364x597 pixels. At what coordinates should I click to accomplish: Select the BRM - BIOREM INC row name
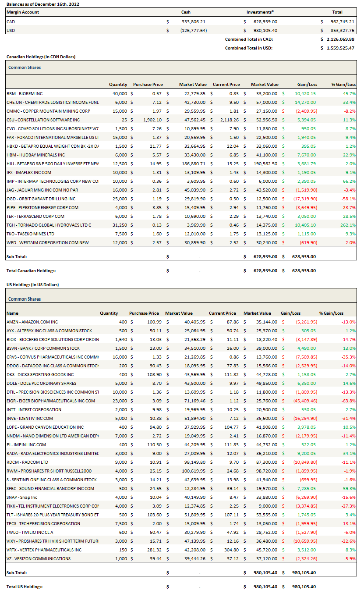pos(25,93)
